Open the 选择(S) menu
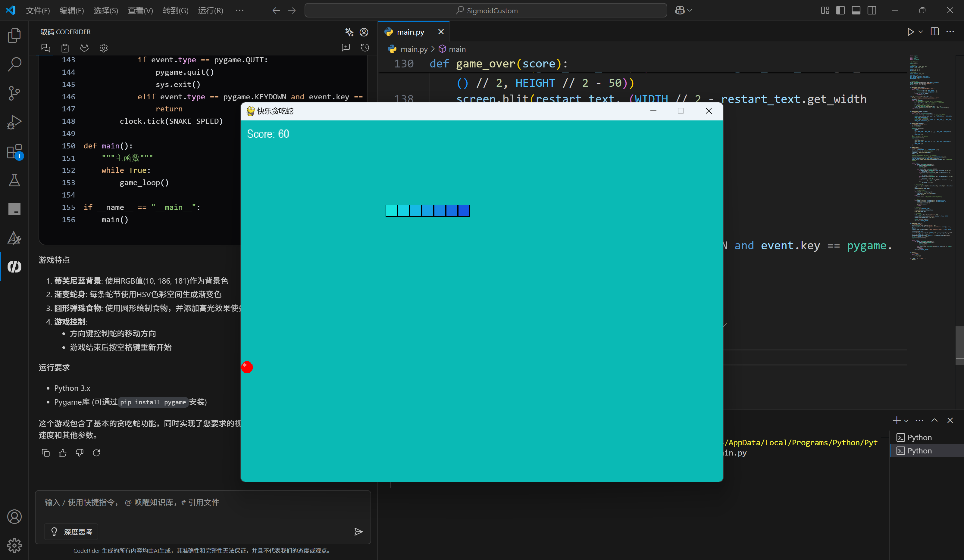 106,10
